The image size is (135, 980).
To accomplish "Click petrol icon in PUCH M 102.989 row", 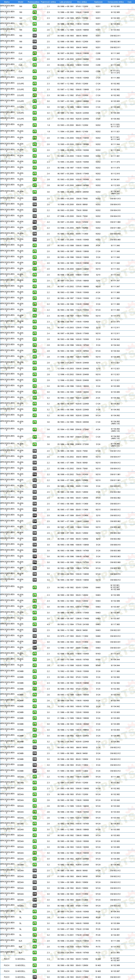I will coord(35,965).
